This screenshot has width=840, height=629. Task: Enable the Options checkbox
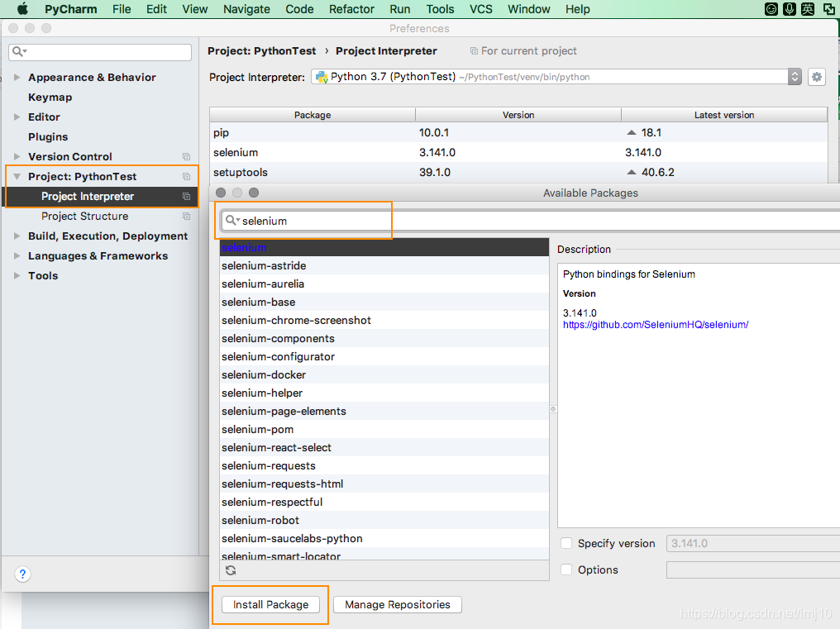[x=566, y=569]
